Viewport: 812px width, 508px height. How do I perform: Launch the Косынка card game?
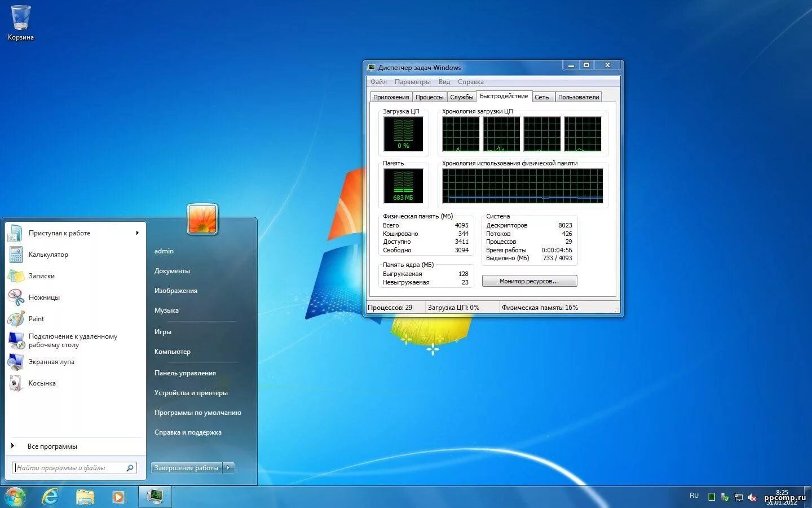42,383
